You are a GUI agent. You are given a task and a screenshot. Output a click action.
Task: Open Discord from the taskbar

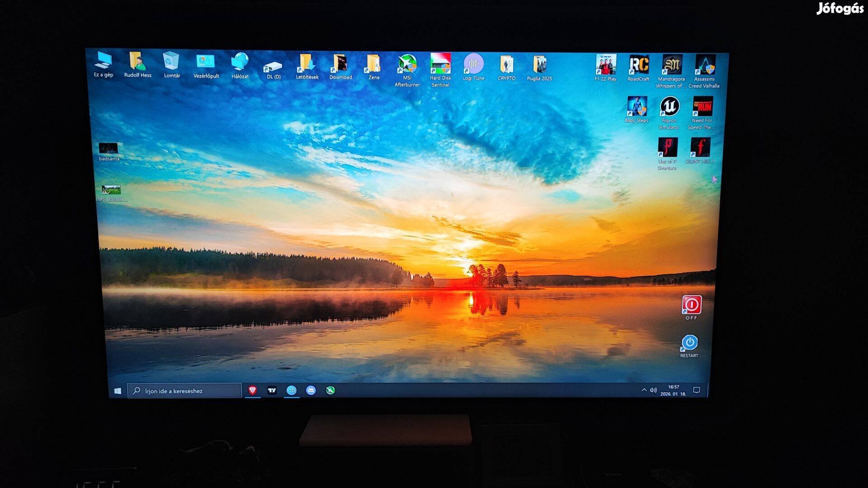click(311, 390)
